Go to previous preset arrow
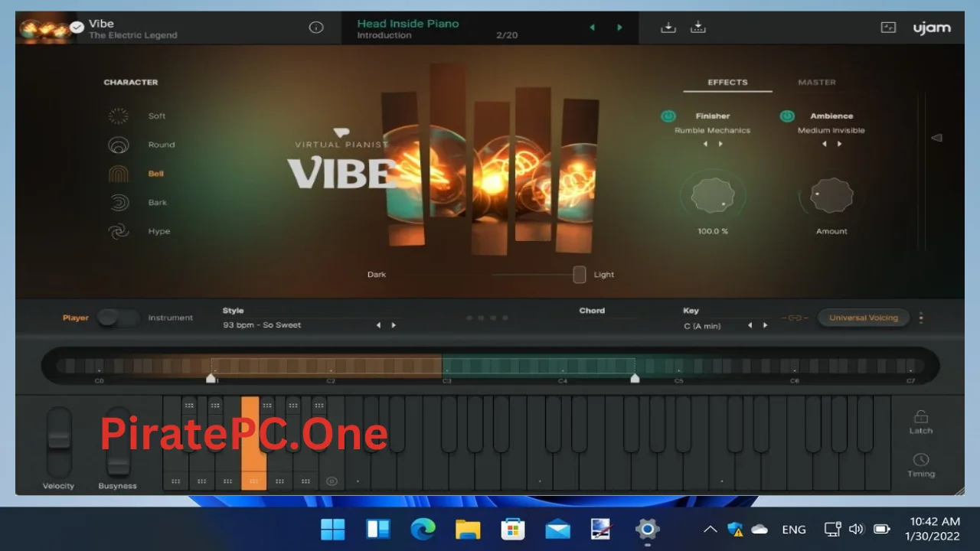Screen dimensions: 980x551 592,28
